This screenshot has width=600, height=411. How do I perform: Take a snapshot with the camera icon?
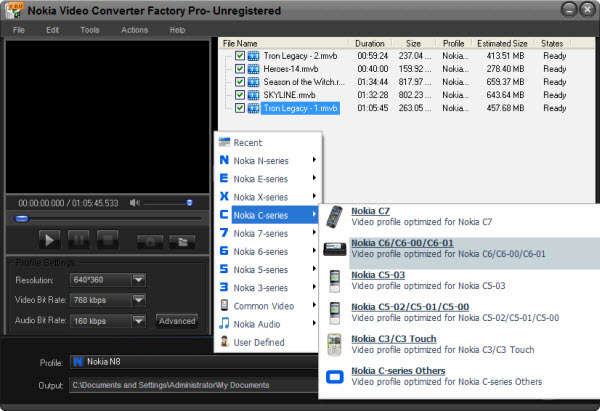click(150, 242)
